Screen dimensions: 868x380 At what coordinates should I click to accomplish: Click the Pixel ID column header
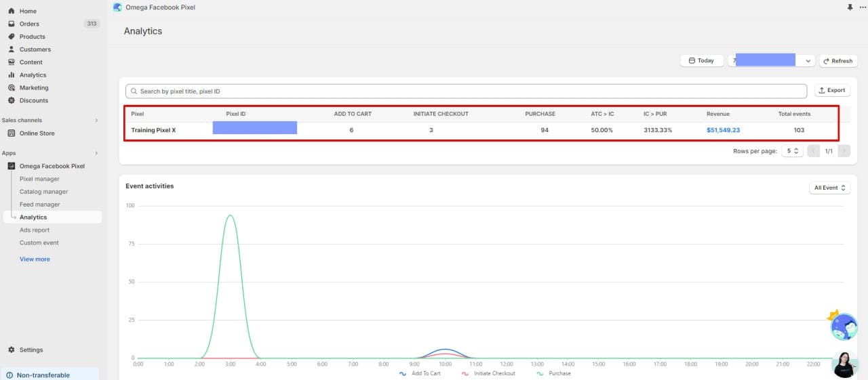236,114
